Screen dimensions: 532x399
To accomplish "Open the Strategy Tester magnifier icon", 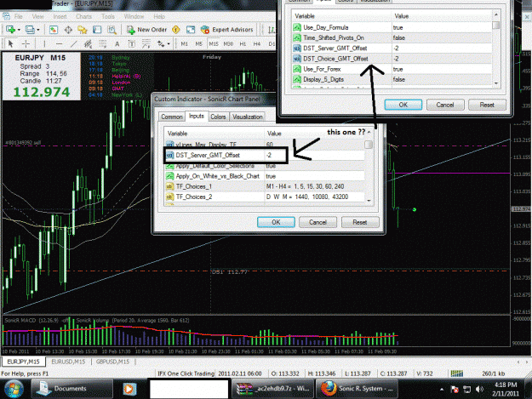I will click(112, 30).
